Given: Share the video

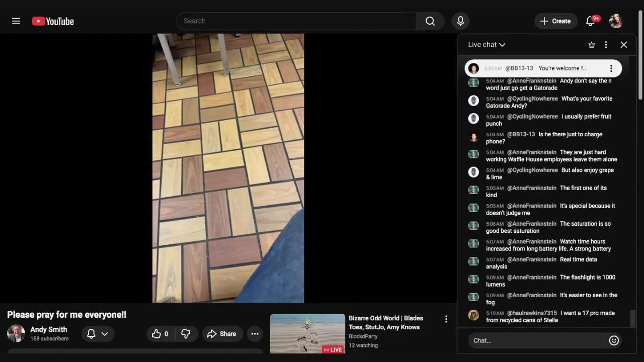Looking at the screenshot, I should [x=222, y=334].
